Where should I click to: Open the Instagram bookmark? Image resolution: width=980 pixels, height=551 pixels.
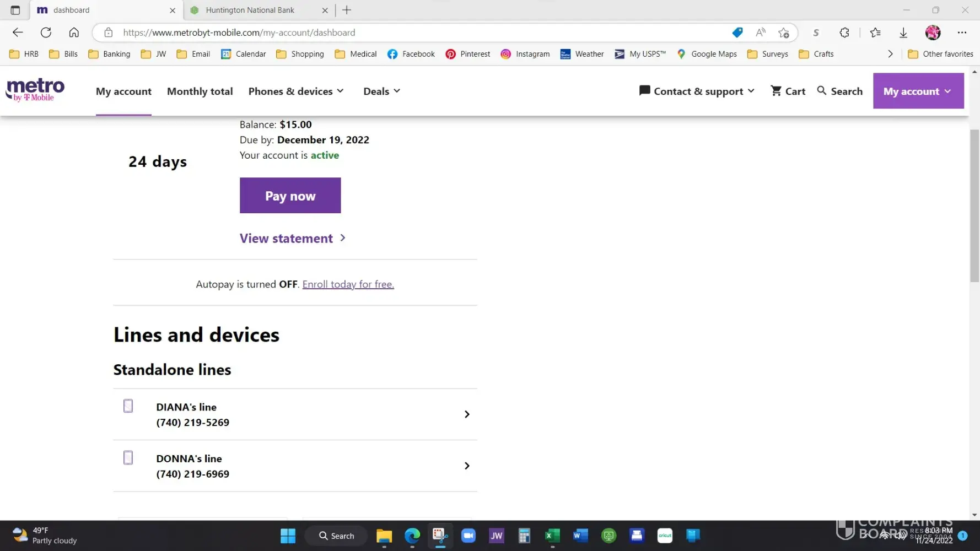coord(525,54)
